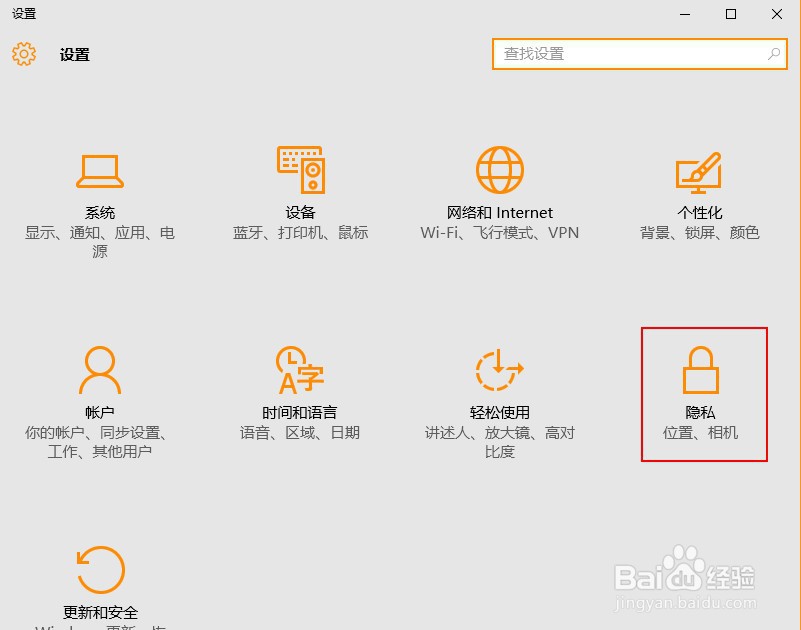801x630 pixels.
Task: Open the 系统 laptop icon
Action: (x=100, y=171)
